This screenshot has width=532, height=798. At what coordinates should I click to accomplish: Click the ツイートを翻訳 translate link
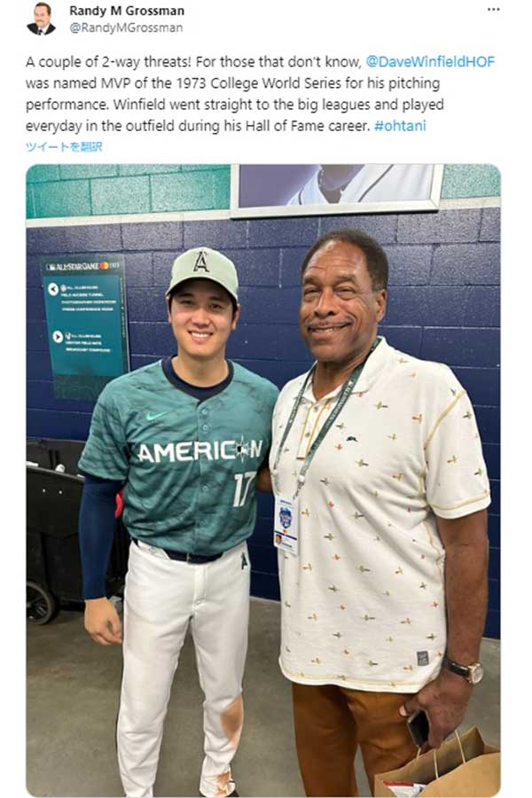coord(62,146)
